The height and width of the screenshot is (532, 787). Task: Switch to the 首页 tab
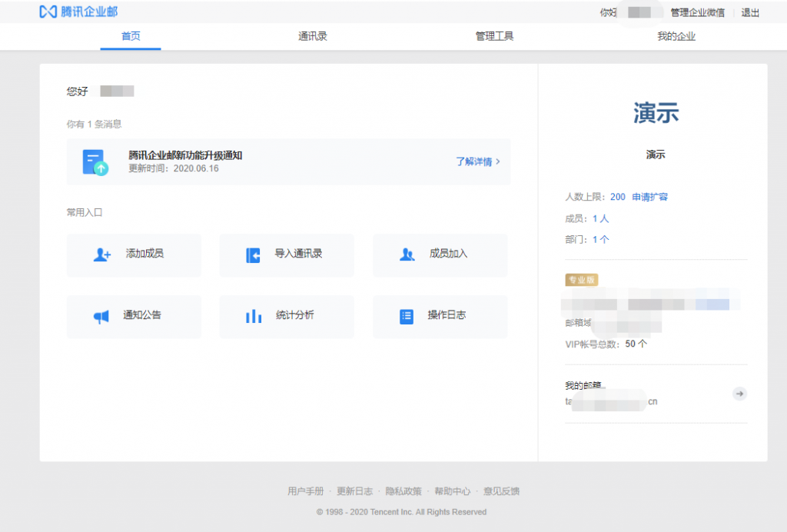(131, 36)
